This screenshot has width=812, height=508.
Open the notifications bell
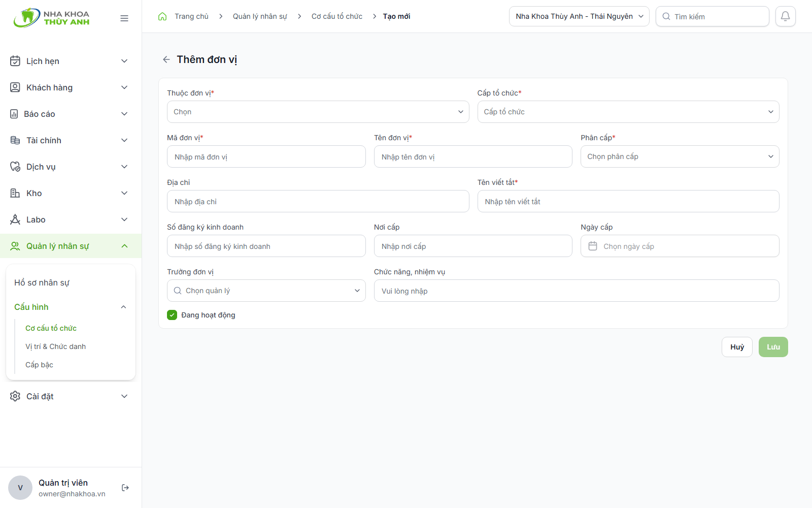[785, 16]
